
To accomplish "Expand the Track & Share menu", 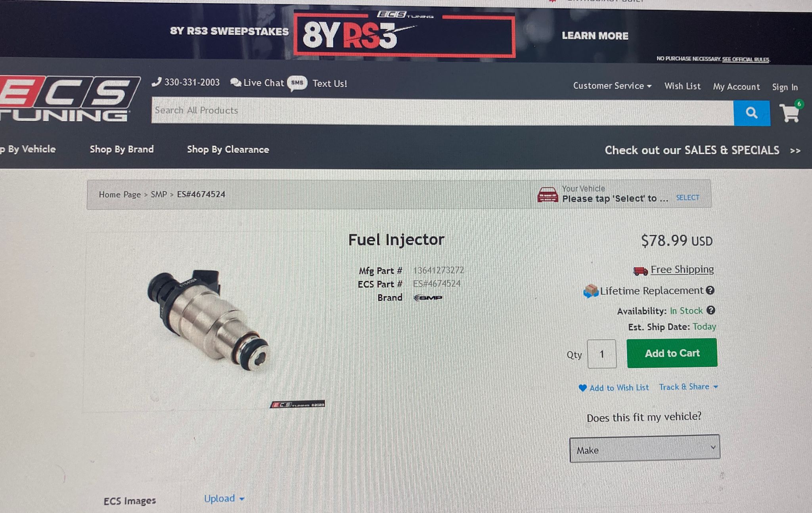I will tap(688, 387).
